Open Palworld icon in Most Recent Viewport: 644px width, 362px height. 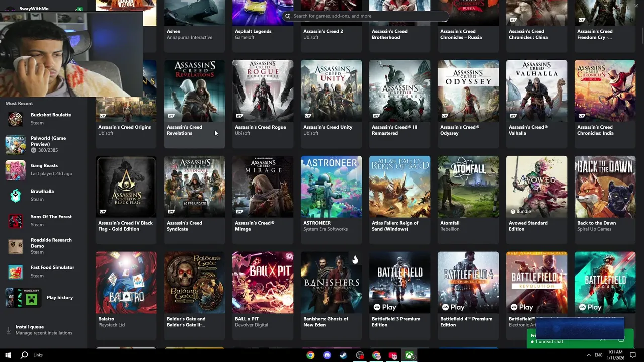(x=15, y=144)
